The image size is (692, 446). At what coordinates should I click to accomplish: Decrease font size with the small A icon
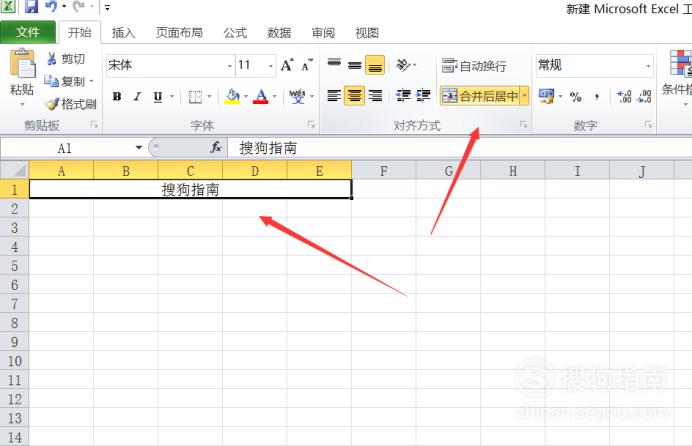point(307,65)
